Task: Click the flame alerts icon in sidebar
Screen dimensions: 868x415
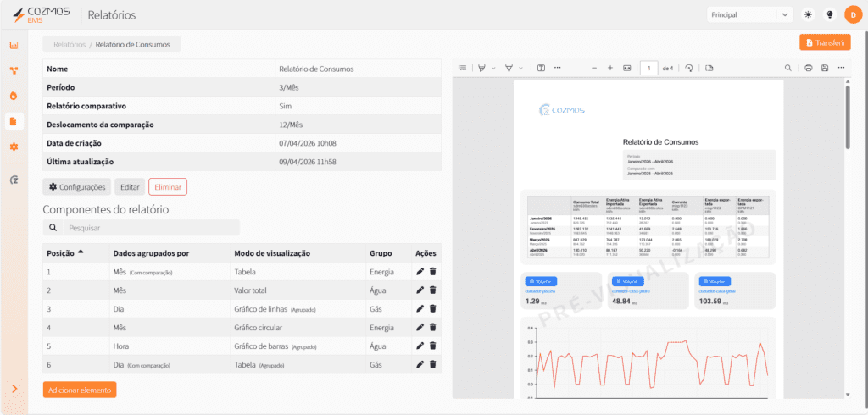Action: click(14, 96)
